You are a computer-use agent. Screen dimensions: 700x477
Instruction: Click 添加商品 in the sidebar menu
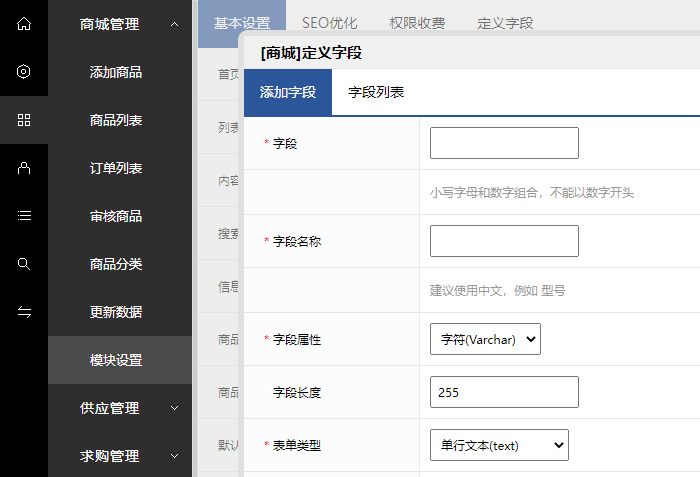click(x=116, y=72)
